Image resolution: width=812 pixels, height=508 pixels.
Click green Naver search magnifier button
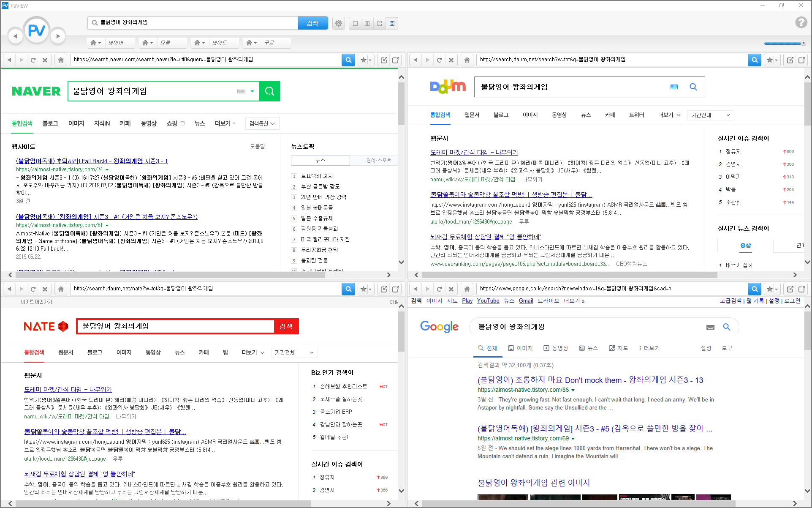pyautogui.click(x=269, y=91)
